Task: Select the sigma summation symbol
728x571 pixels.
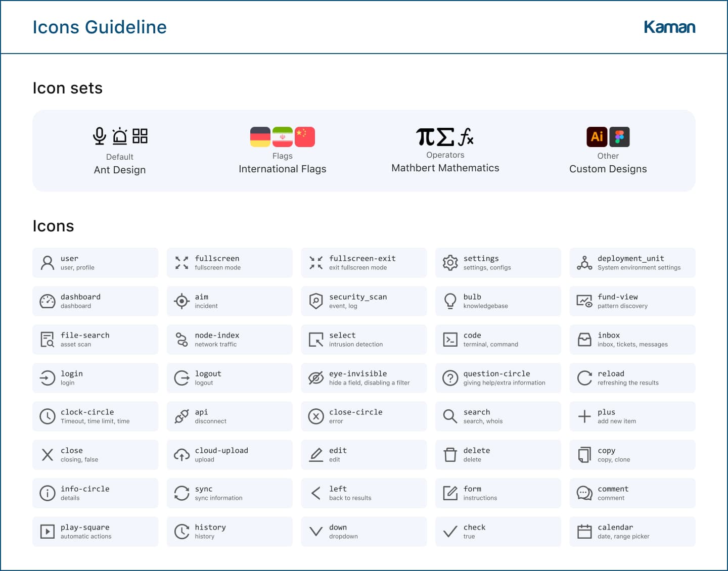Action: [445, 137]
